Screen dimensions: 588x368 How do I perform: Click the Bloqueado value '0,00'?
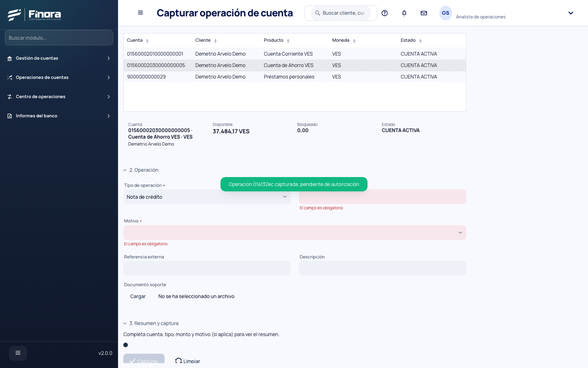(x=303, y=130)
